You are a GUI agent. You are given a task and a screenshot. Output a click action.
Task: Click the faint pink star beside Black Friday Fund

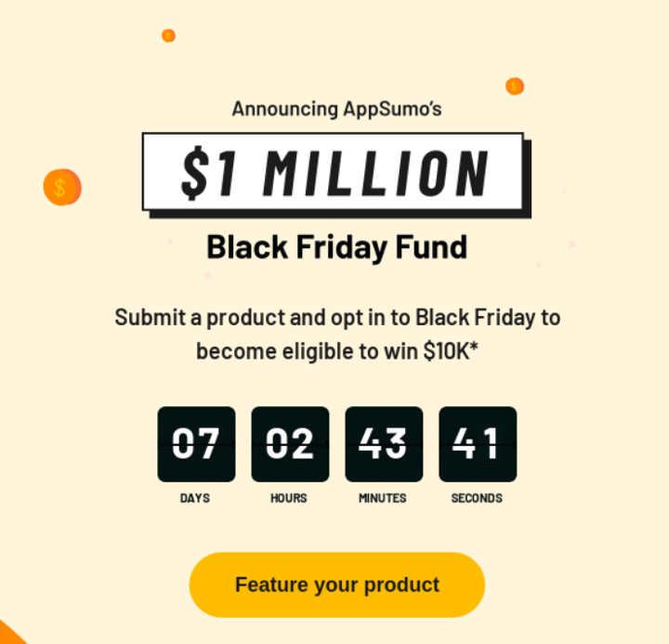[571, 244]
